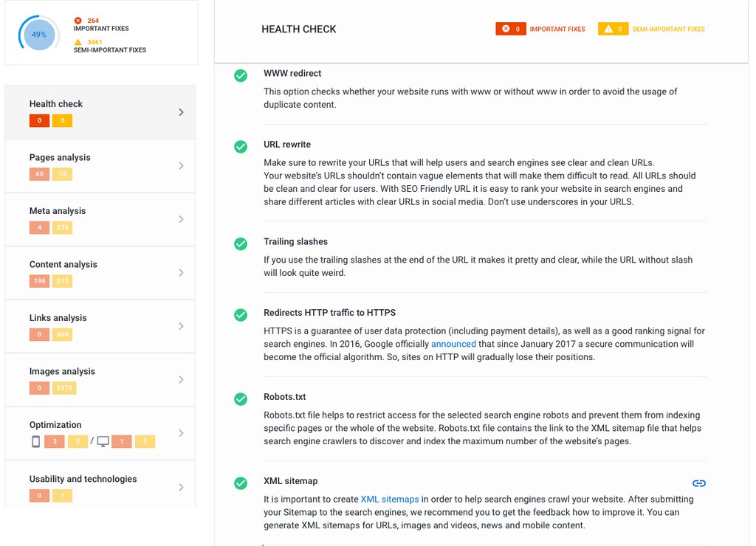Open the link icon next to XML sitemap

[699, 483]
